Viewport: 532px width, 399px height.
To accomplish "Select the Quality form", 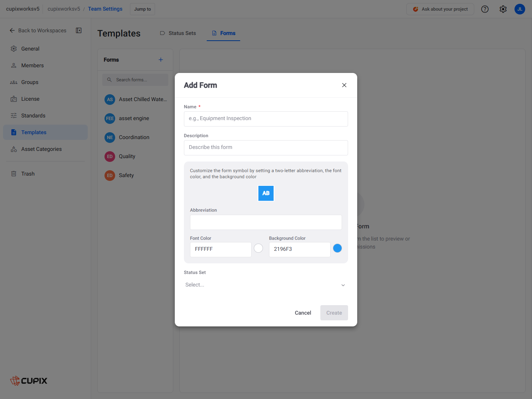I will point(135,156).
